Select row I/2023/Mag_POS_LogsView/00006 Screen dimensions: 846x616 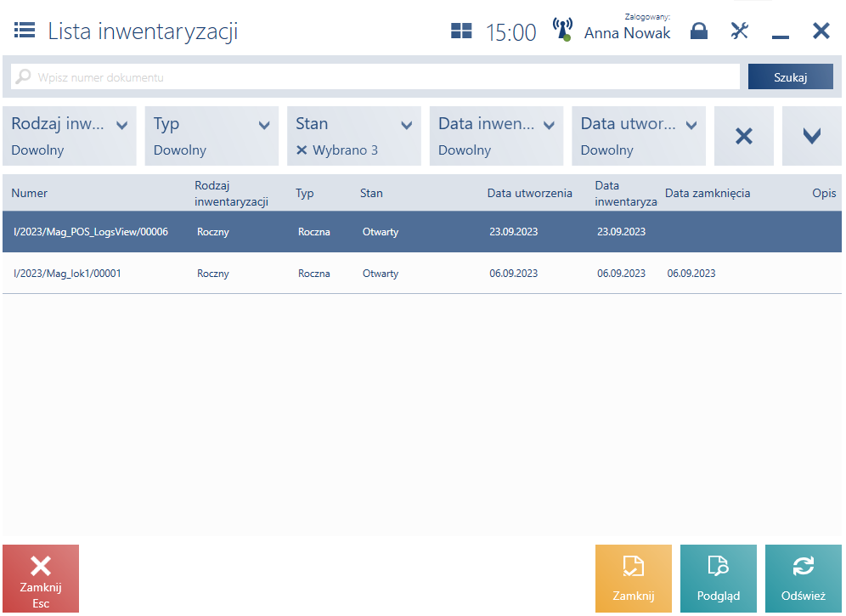(x=422, y=232)
